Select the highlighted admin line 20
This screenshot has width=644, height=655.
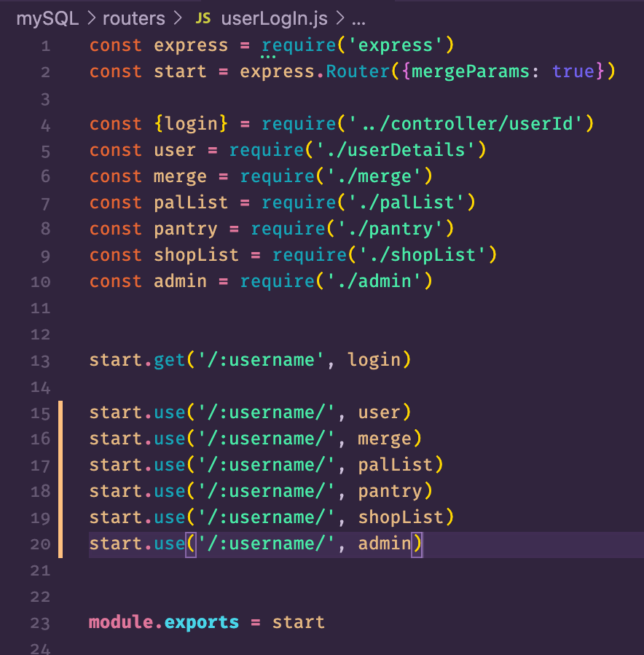point(255,543)
